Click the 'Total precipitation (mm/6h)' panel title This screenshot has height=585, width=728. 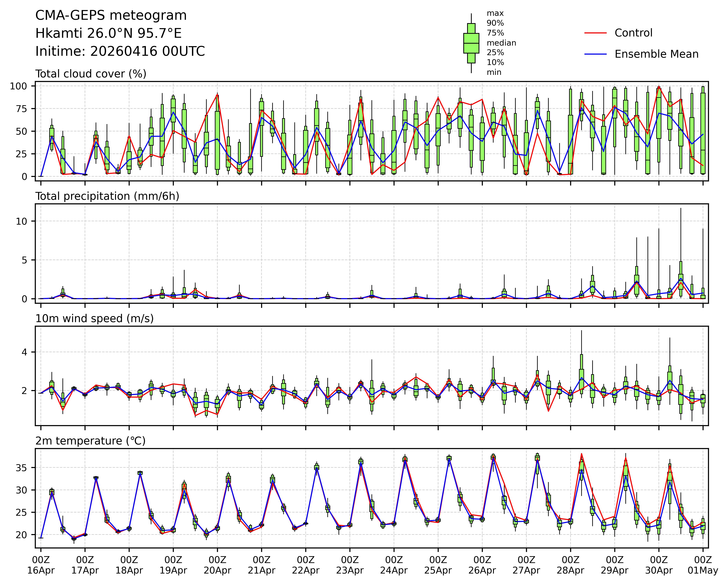click(107, 196)
